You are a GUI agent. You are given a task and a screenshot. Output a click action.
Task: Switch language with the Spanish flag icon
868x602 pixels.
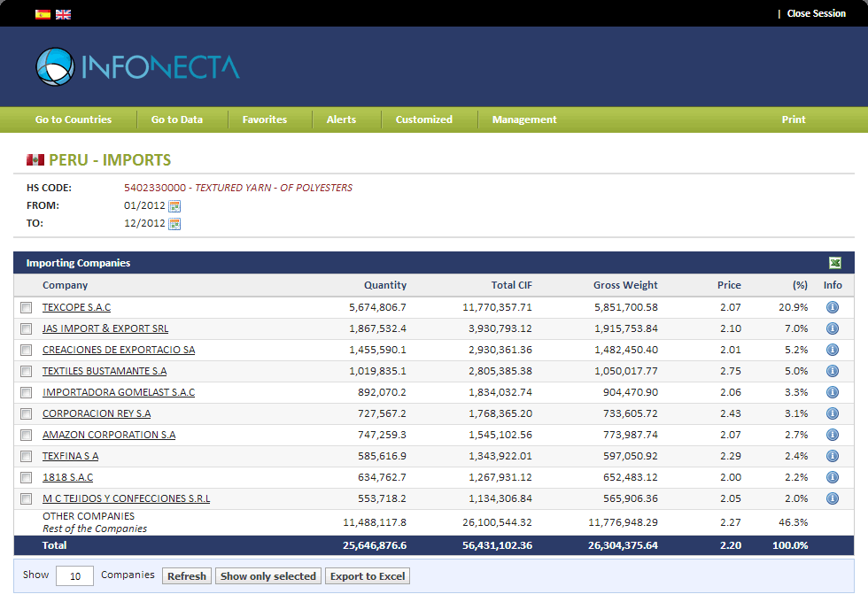click(x=43, y=14)
